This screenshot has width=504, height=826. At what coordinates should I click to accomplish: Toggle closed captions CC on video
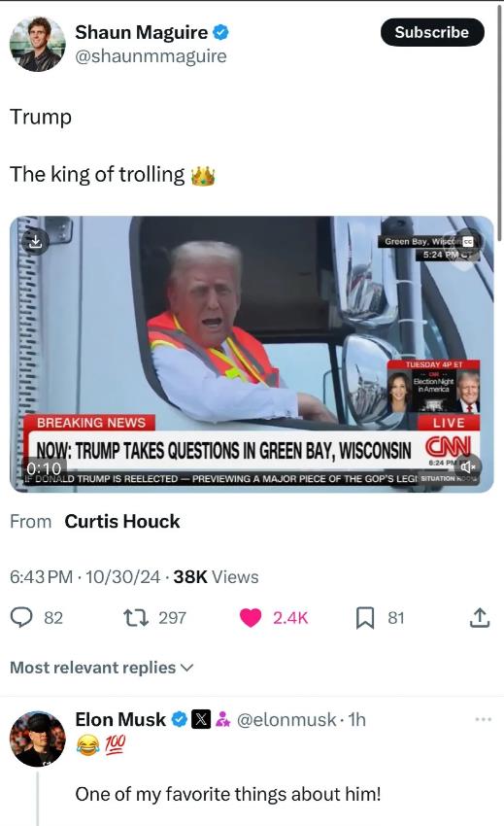point(466,242)
